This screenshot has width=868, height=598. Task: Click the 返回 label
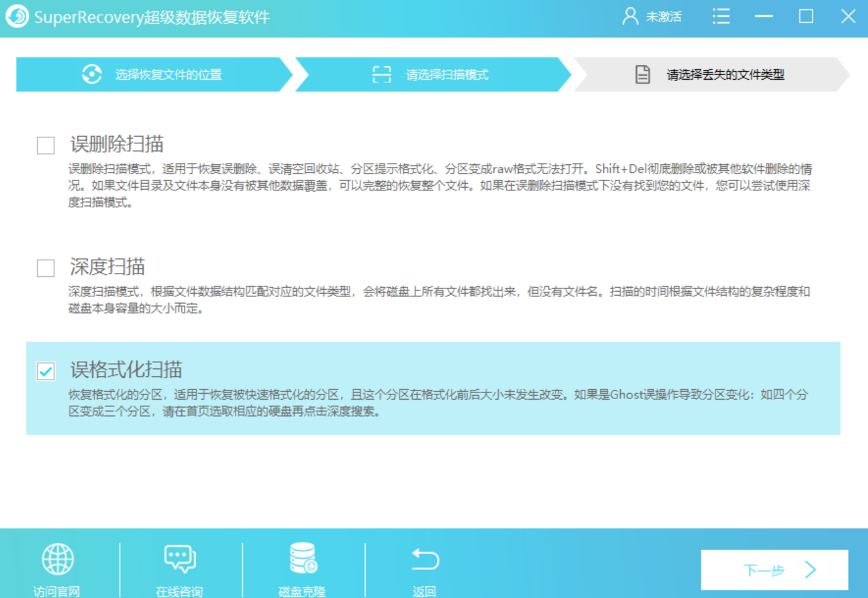tap(425, 591)
